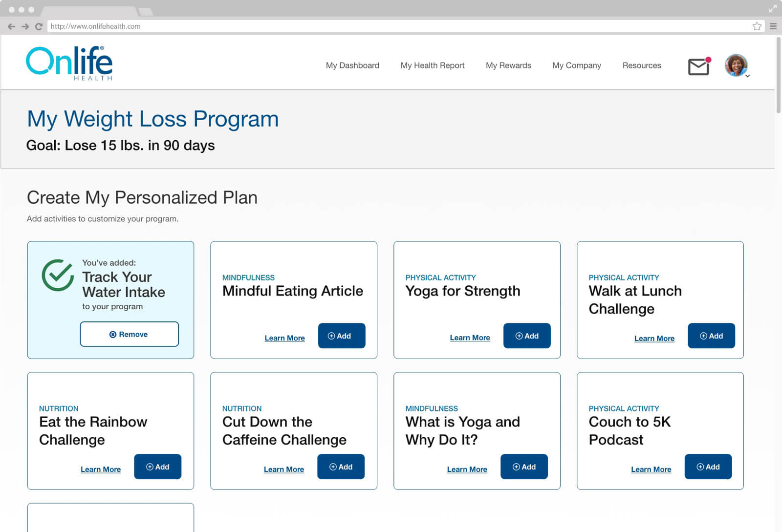Click the browser back arrow
The height and width of the screenshot is (532, 782).
click(x=11, y=26)
